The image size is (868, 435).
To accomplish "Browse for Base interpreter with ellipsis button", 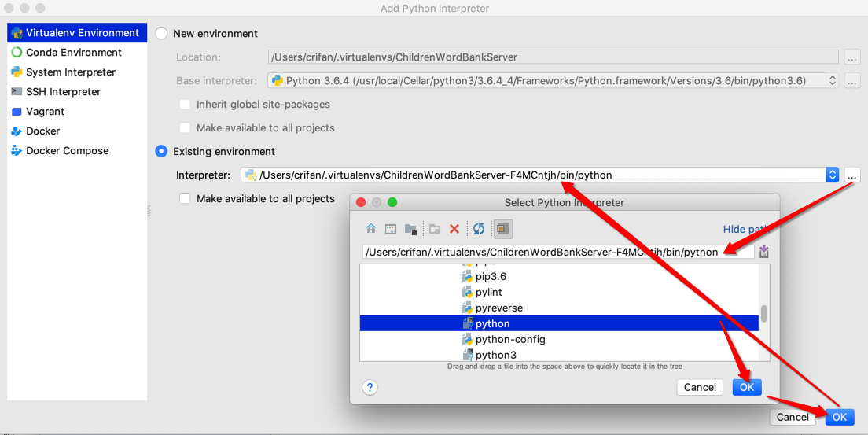I will click(x=852, y=81).
